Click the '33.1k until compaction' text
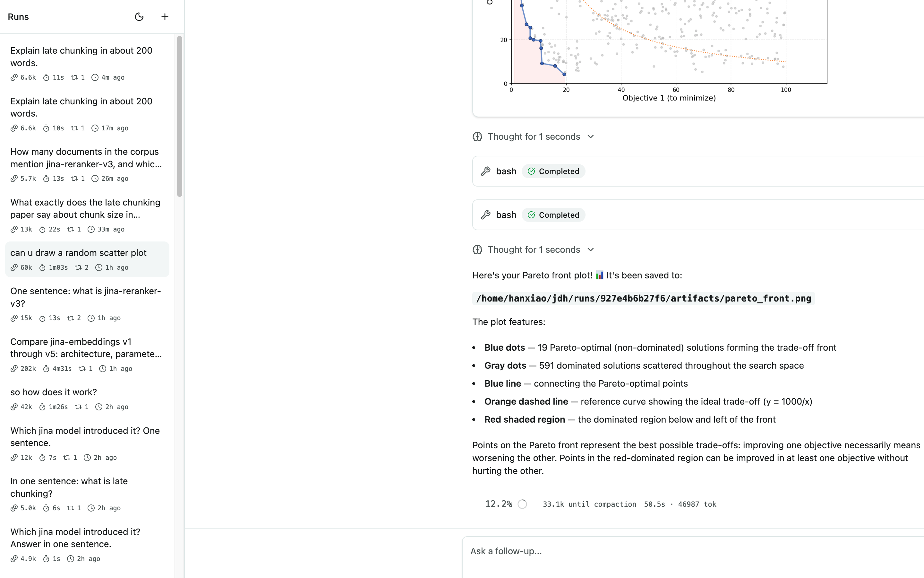 click(x=589, y=504)
